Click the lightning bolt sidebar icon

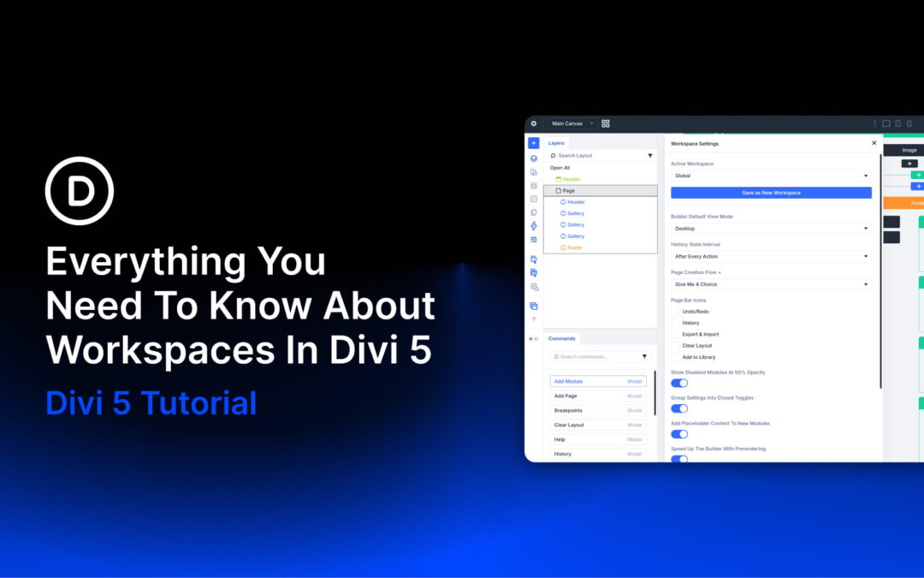533,226
